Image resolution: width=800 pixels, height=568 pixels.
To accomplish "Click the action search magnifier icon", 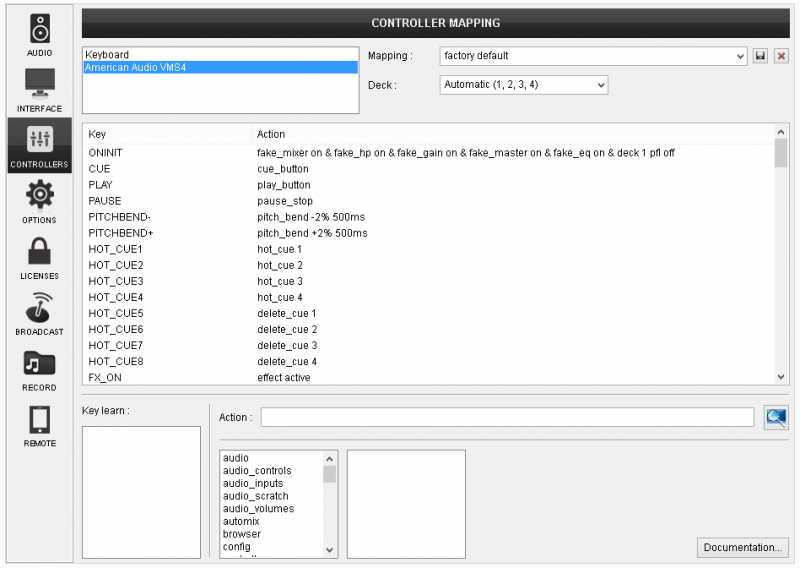I will coord(776,417).
